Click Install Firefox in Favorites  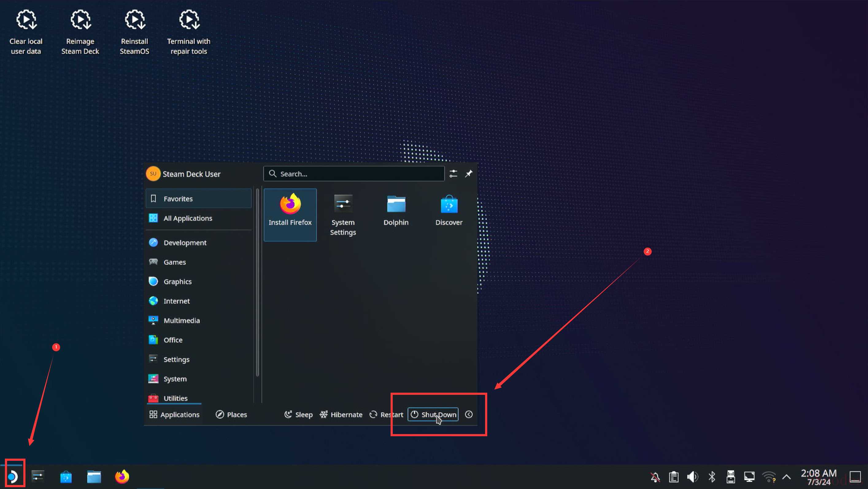290,215
